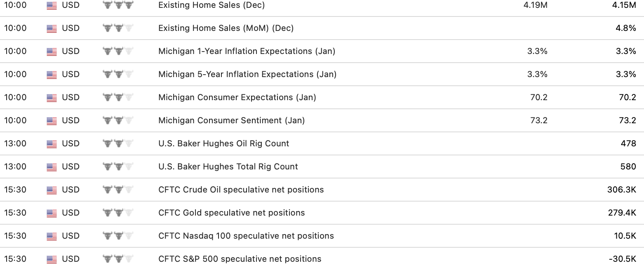Click bull icon for Michigan 1-Year Inflation Expectations
This screenshot has width=644, height=277.
pyautogui.click(x=118, y=52)
